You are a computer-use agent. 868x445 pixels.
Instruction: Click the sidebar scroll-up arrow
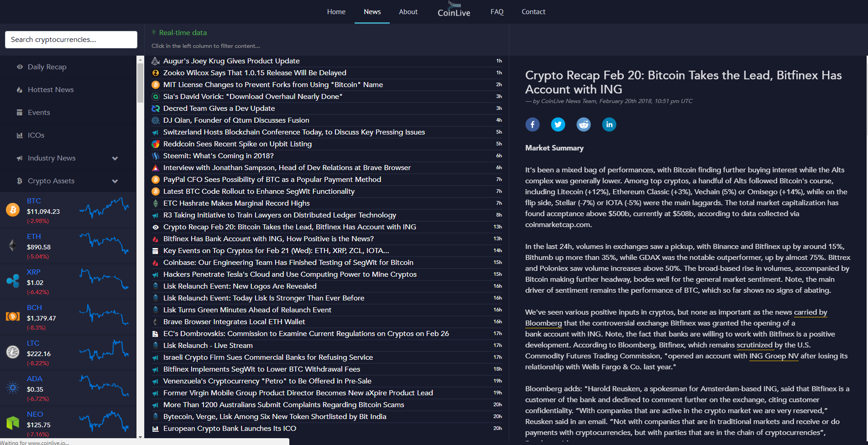(140, 59)
